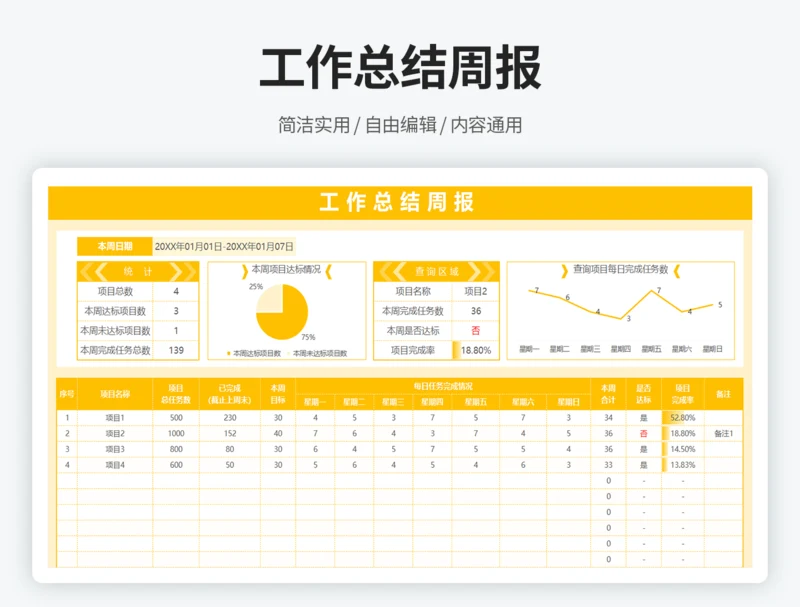Click the 25% light slice of the pie chart

tap(270, 298)
